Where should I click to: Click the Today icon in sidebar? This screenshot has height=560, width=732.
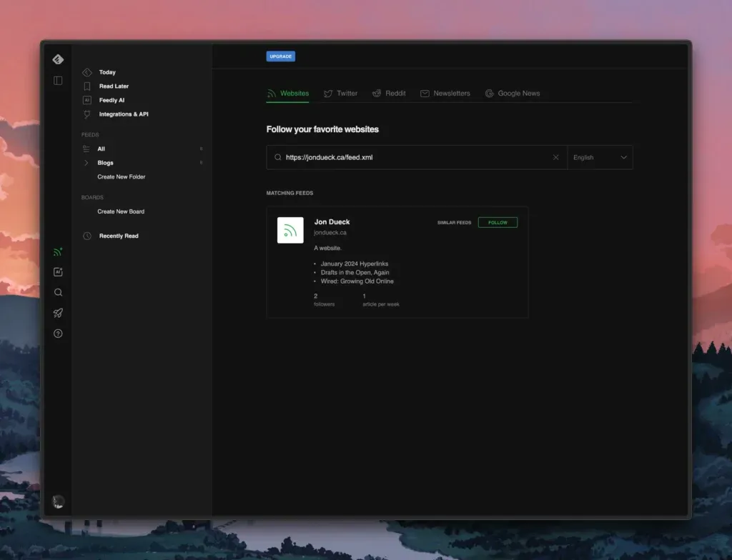pyautogui.click(x=86, y=72)
